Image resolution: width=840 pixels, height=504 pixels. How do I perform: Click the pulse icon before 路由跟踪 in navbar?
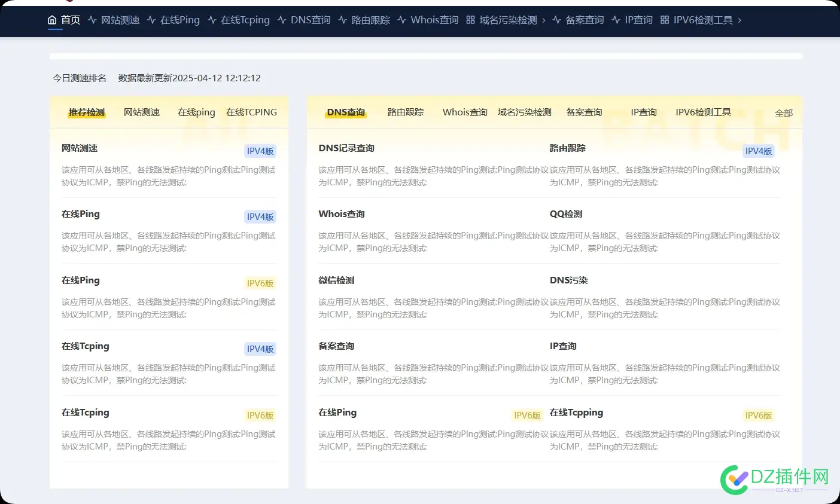tap(342, 20)
